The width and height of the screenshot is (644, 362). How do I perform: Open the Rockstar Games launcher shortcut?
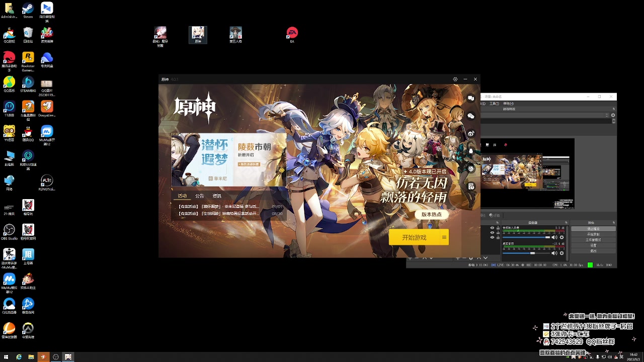[x=28, y=60]
